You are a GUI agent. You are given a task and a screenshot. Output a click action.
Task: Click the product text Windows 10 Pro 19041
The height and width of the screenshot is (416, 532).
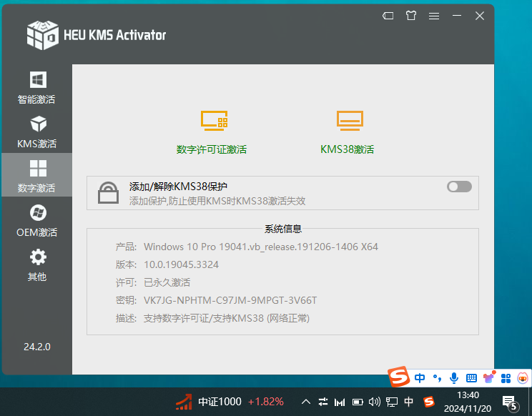coord(261,247)
